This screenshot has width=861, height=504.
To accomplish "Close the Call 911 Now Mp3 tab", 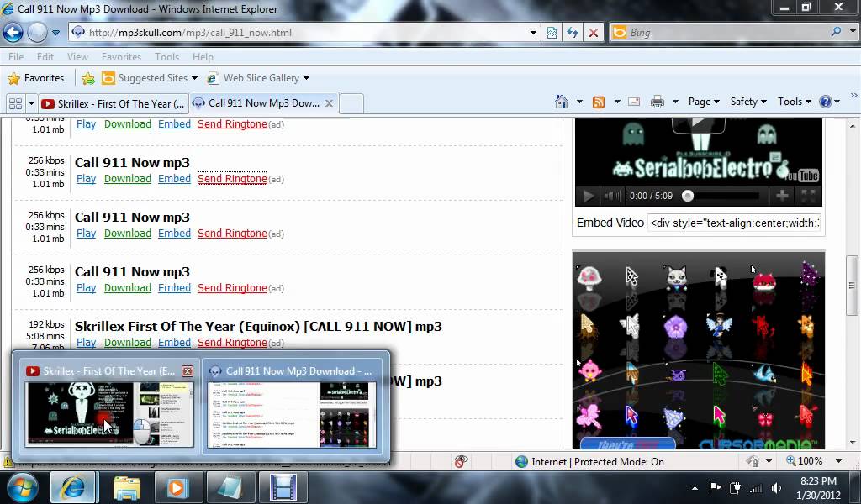I will click(329, 103).
